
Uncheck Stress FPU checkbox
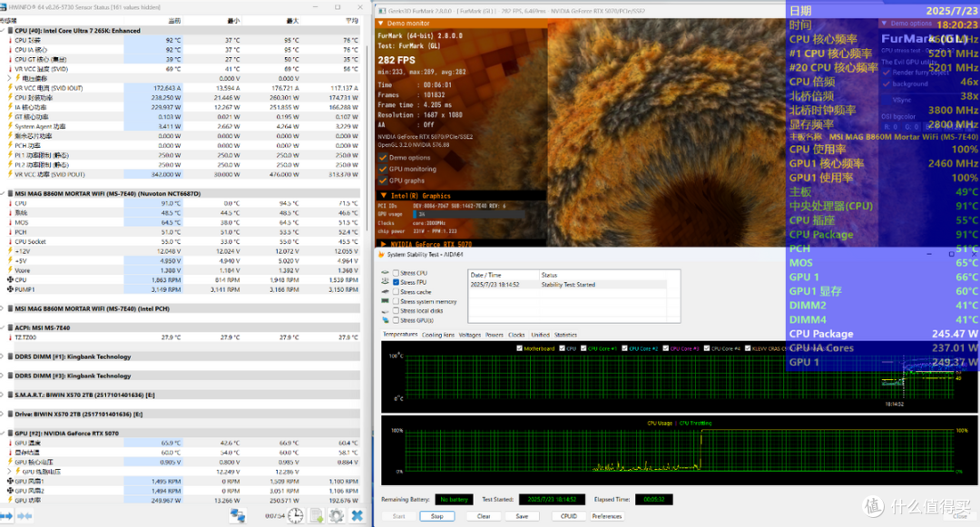pyautogui.click(x=396, y=282)
